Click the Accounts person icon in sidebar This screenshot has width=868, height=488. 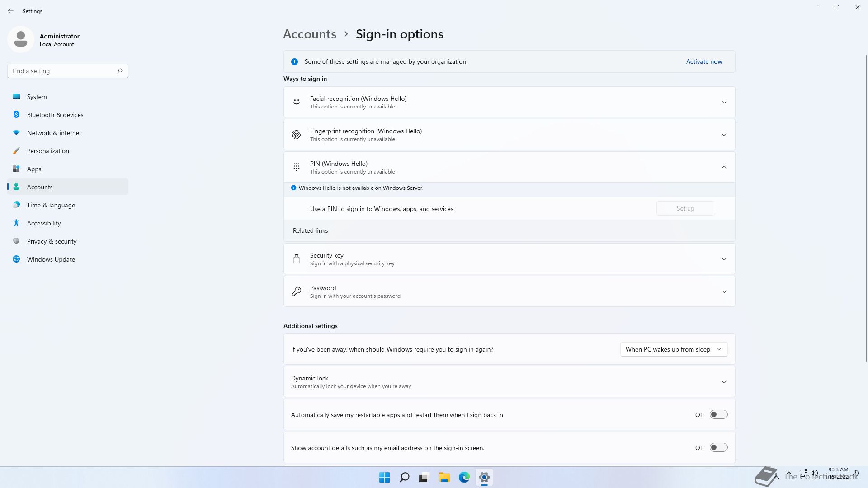16,187
